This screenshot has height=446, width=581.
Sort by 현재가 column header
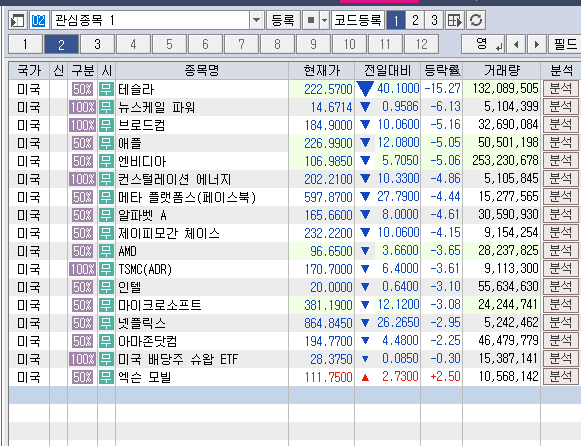click(x=322, y=70)
